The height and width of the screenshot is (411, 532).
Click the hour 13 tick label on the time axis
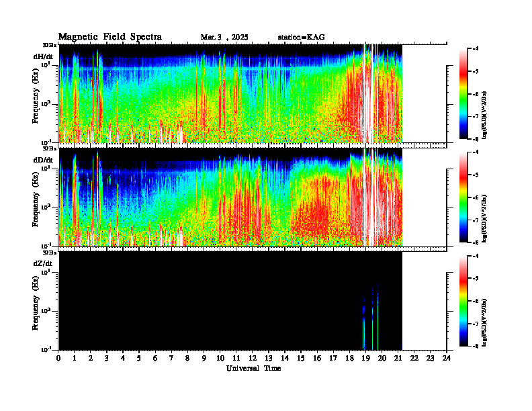pos(269,358)
